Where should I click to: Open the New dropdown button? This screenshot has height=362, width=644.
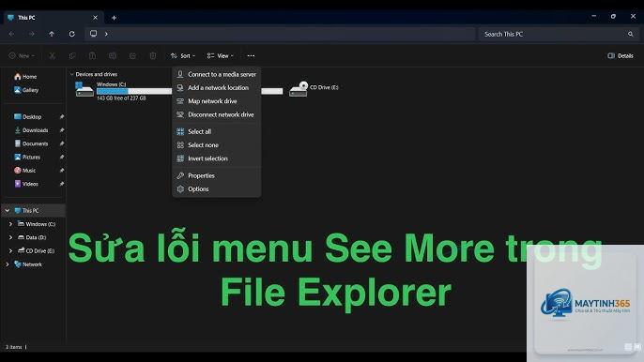click(22, 56)
